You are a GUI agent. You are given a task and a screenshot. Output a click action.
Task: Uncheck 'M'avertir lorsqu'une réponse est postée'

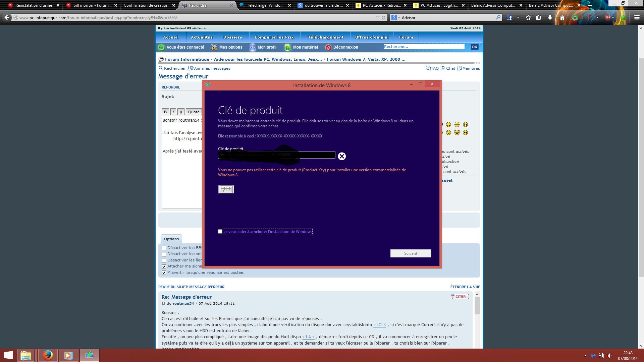(164, 273)
